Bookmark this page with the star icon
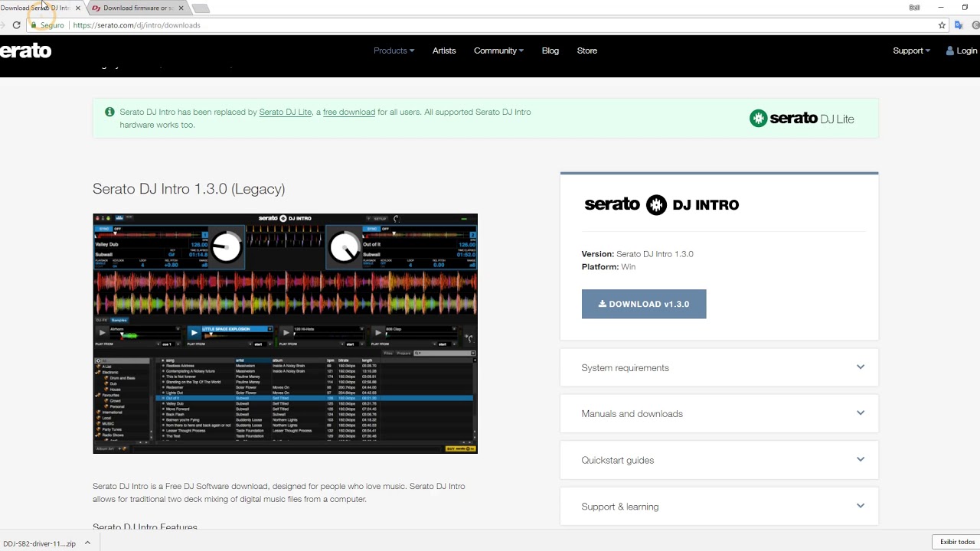980x551 pixels. pos(942,25)
